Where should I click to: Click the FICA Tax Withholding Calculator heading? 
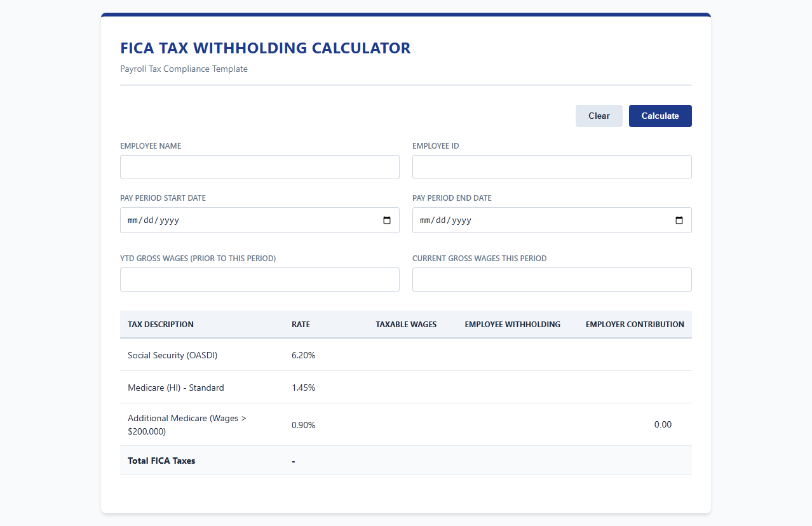pyautogui.click(x=266, y=48)
